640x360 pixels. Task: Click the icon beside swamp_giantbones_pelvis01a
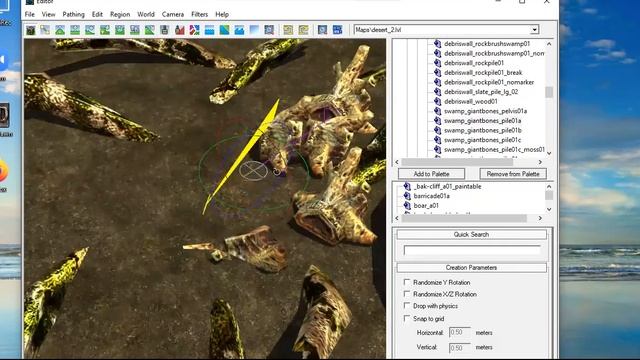coord(438,111)
